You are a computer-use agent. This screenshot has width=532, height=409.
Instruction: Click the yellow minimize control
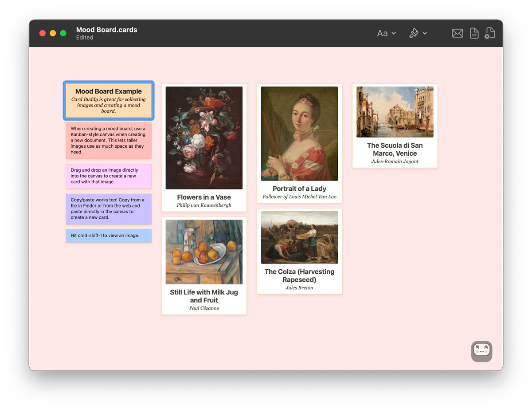click(x=53, y=33)
